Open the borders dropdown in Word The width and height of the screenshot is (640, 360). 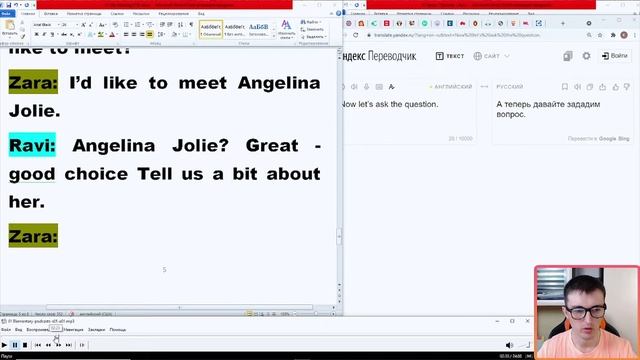point(186,34)
